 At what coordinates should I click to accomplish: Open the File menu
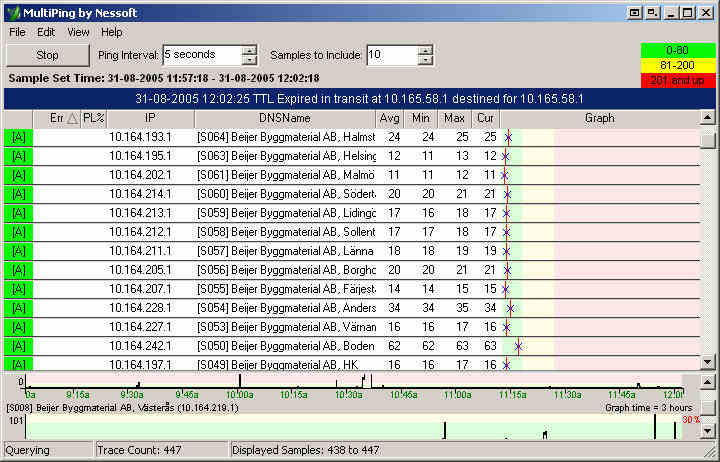17,32
